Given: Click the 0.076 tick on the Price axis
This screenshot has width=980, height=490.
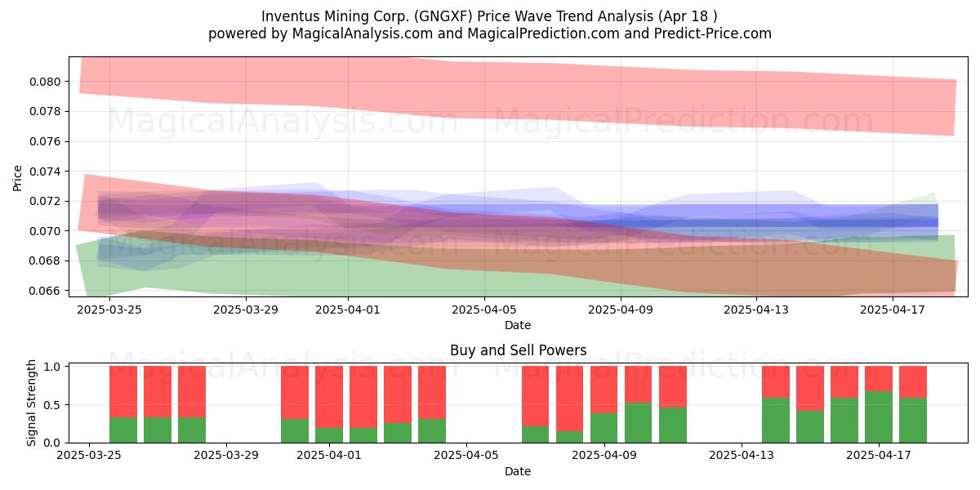Looking at the screenshot, I should pos(47,141).
